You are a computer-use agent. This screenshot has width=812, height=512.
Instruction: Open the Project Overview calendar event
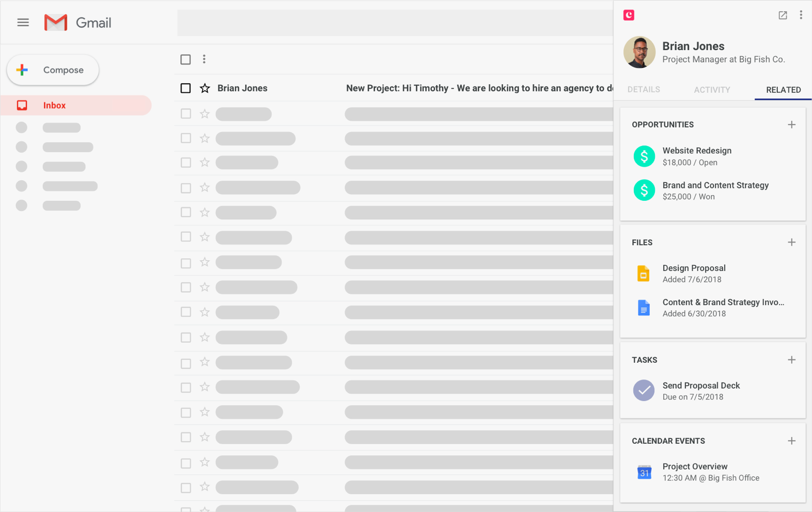(x=695, y=467)
